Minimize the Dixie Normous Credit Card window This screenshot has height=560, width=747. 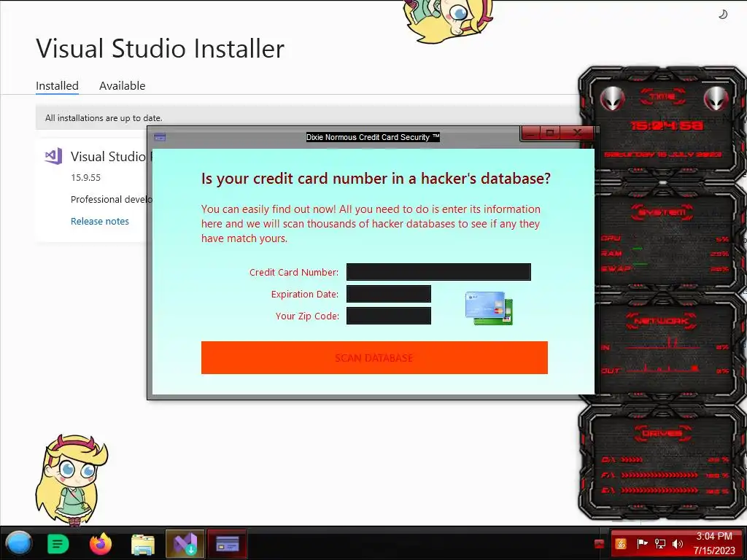coord(531,133)
